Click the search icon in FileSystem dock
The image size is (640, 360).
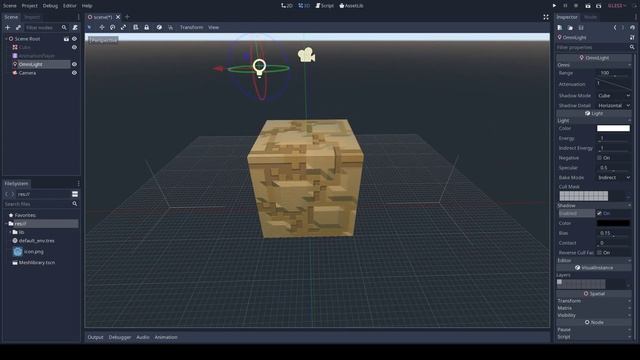point(75,203)
